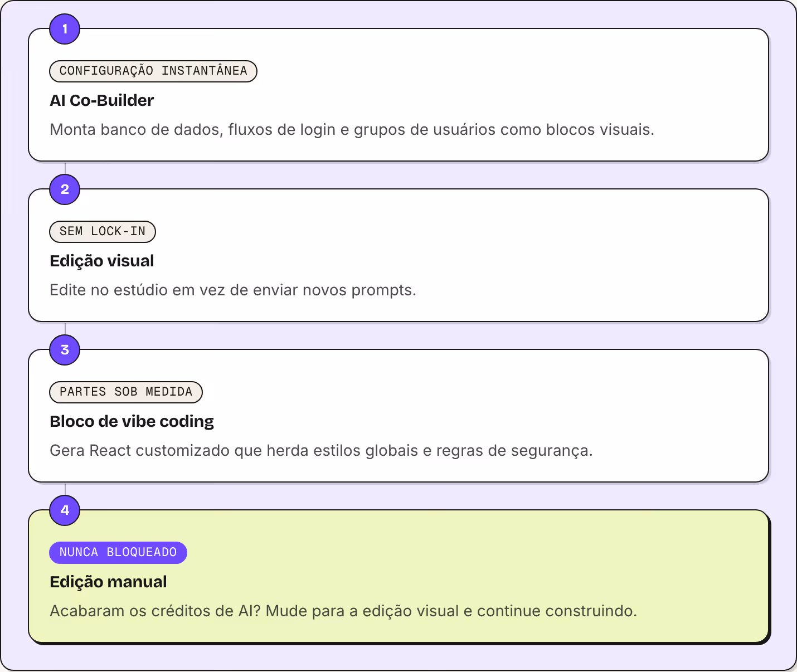Click the step 2 number badge
Viewport: 797px width, 672px height.
click(65, 189)
